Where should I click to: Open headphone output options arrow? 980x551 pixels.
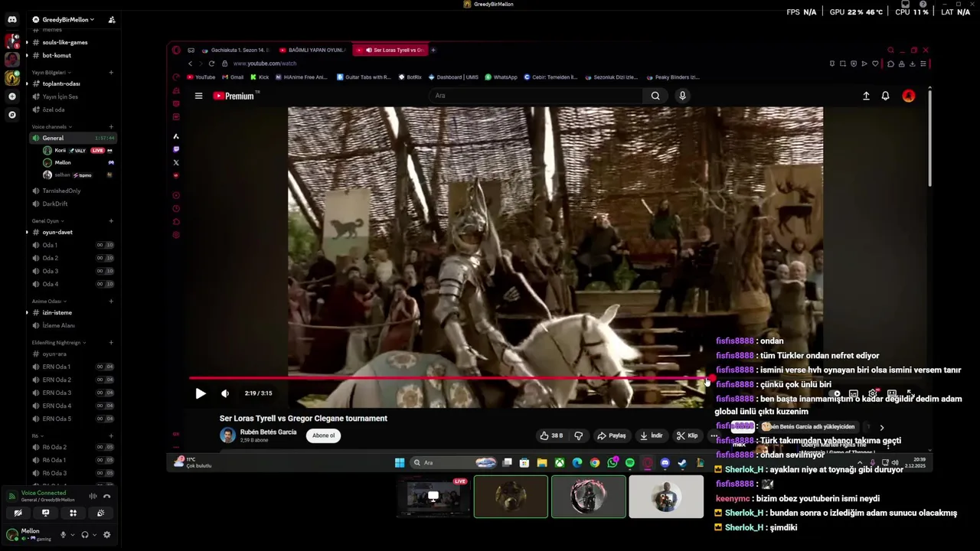click(x=95, y=535)
